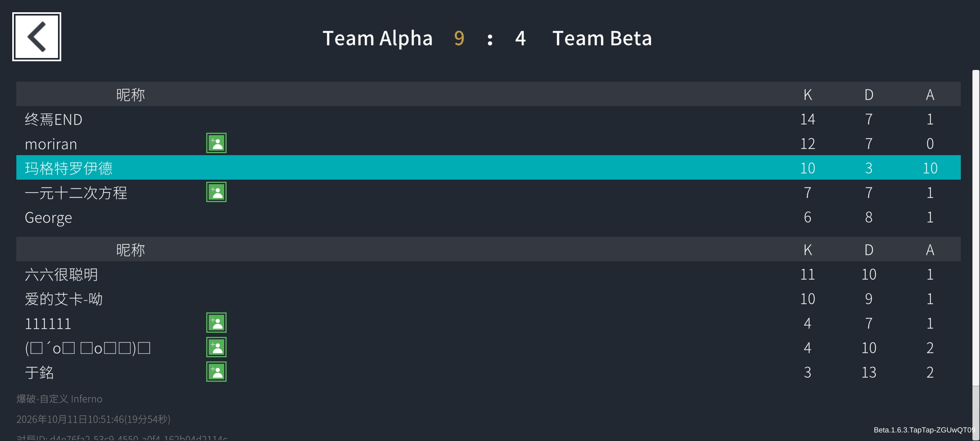This screenshot has height=441, width=980.
Task: Go back using the arrow button
Action: click(x=37, y=37)
